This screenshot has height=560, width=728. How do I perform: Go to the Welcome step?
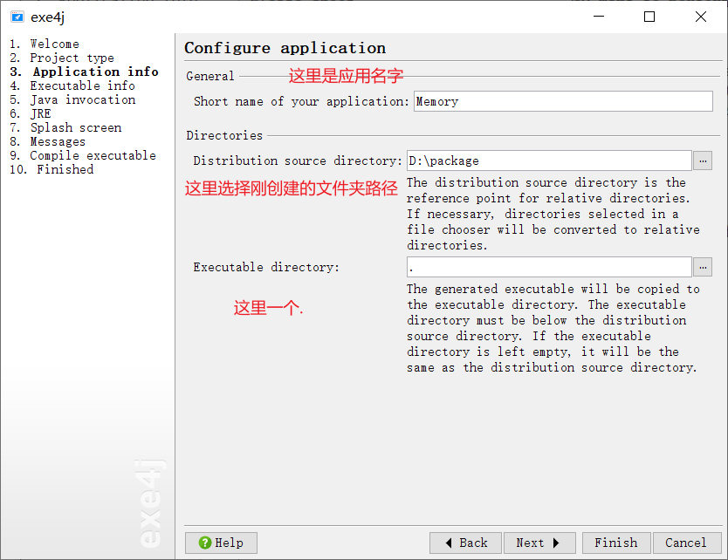pos(54,44)
